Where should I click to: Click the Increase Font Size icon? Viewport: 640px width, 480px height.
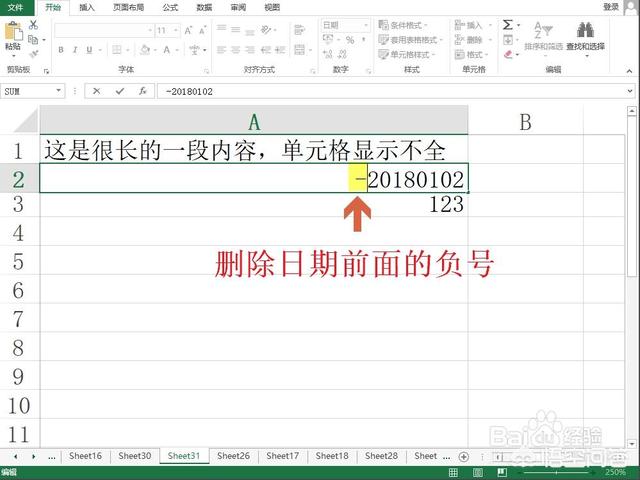pos(188,31)
